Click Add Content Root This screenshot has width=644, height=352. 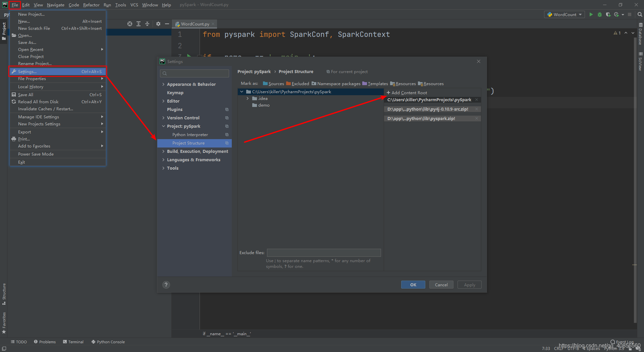click(407, 93)
